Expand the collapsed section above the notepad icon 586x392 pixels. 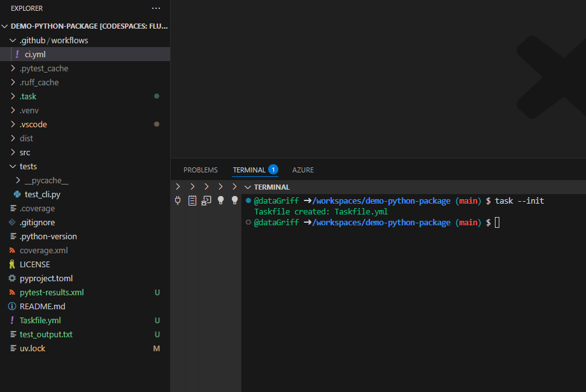192,186
